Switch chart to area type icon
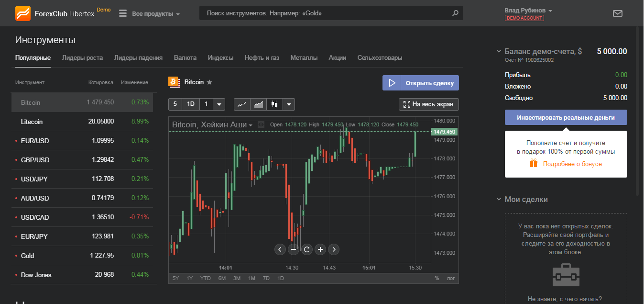Screen dimensions: 644x304 click(x=259, y=104)
